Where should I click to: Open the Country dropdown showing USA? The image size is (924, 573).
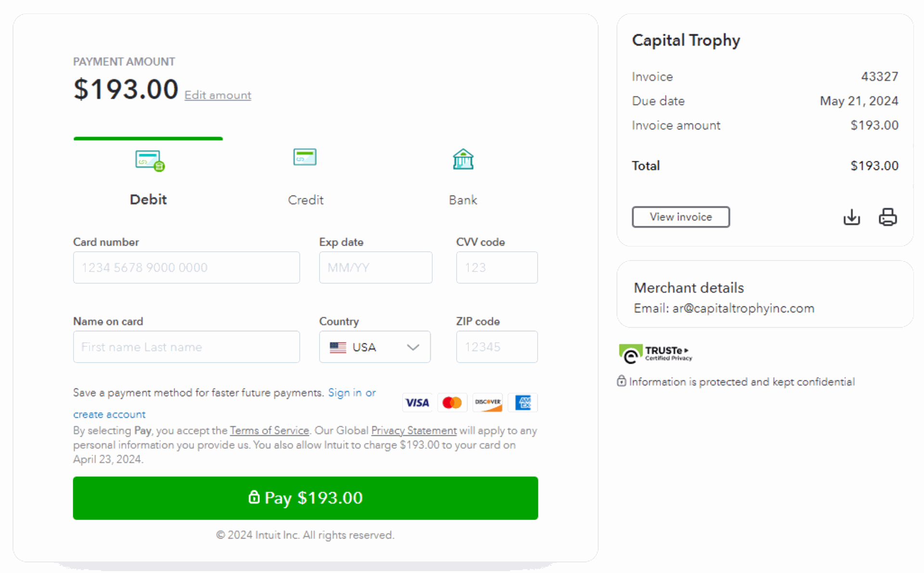pos(375,347)
